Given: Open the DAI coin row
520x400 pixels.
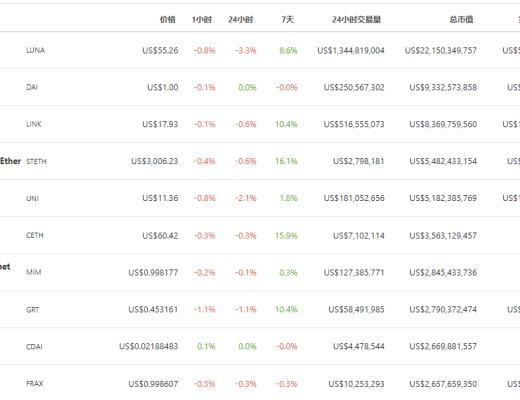Looking at the screenshot, I should pyautogui.click(x=260, y=87).
